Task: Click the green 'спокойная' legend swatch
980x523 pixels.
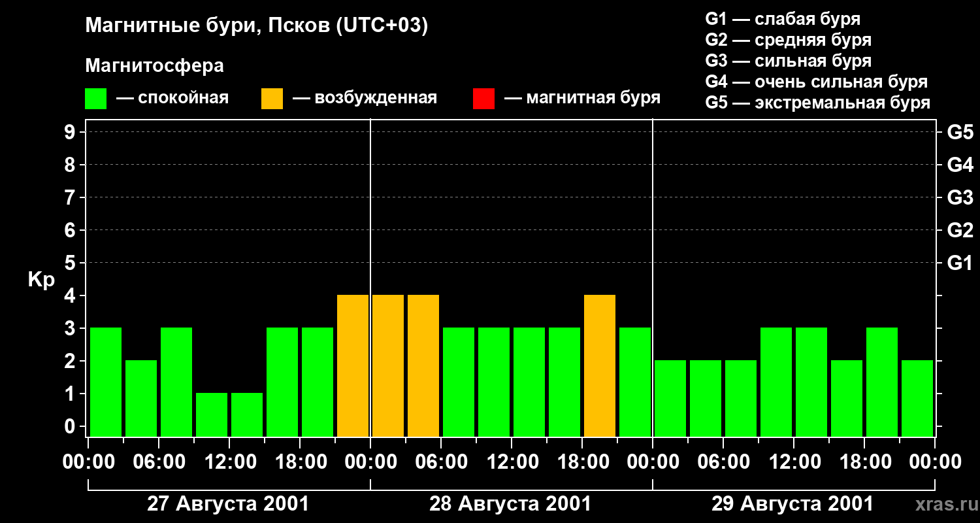Action: point(96,99)
